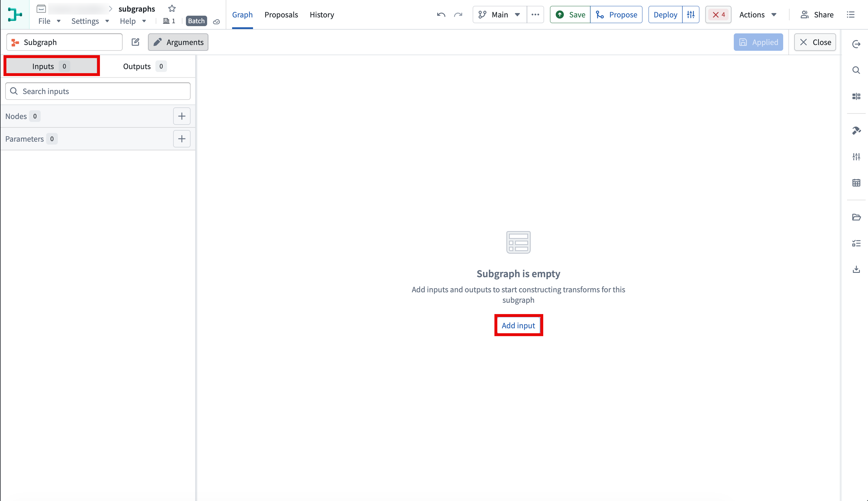The width and height of the screenshot is (868, 501).
Task: Click the redo arrow icon
Action: (x=458, y=15)
